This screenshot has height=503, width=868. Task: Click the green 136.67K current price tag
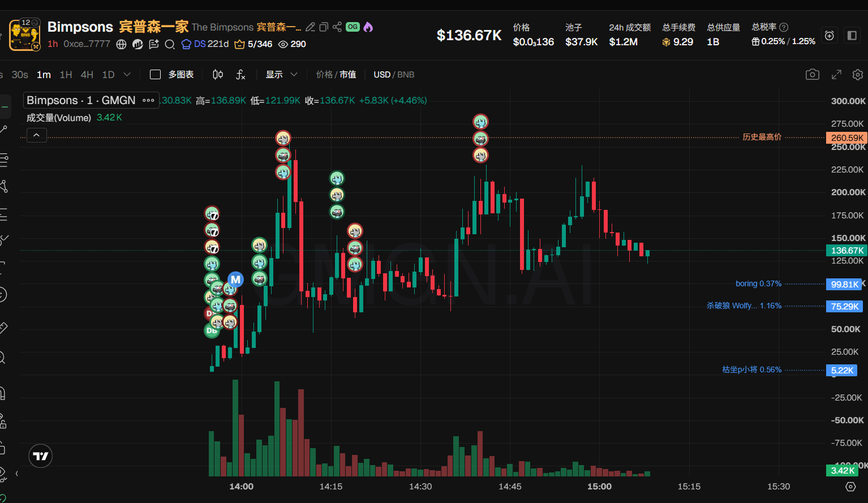tap(847, 250)
